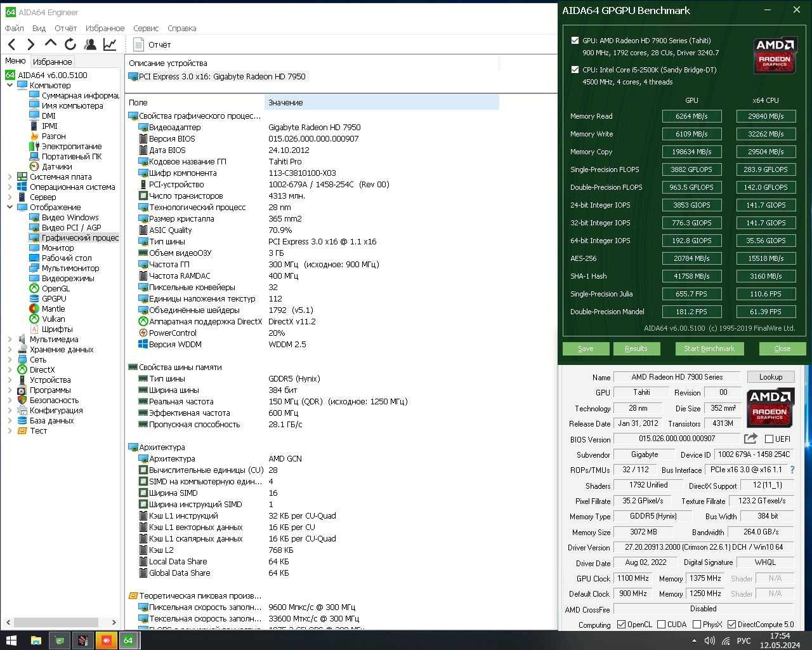Image resolution: width=812 pixels, height=650 pixels.
Task: Open the Справка menu
Action: 181,28
